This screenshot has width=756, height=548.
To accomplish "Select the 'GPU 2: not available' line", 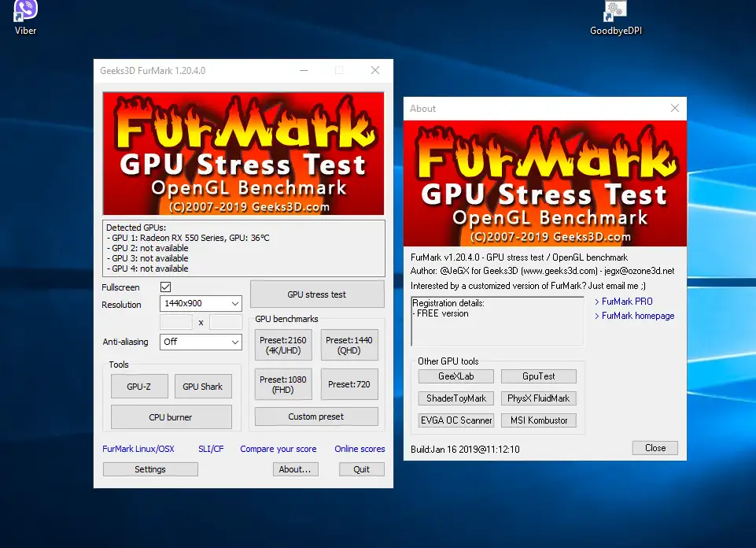I will (x=148, y=248).
